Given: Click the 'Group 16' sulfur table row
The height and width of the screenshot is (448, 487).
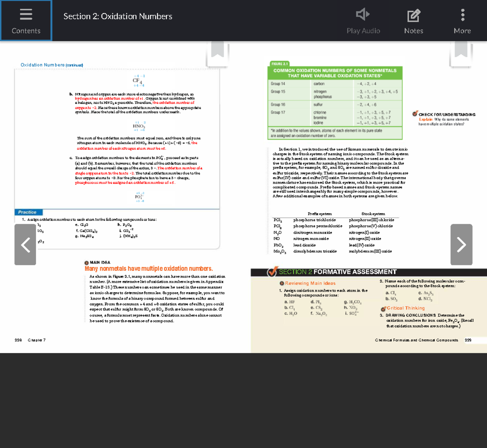Looking at the screenshot, I should tap(335, 104).
